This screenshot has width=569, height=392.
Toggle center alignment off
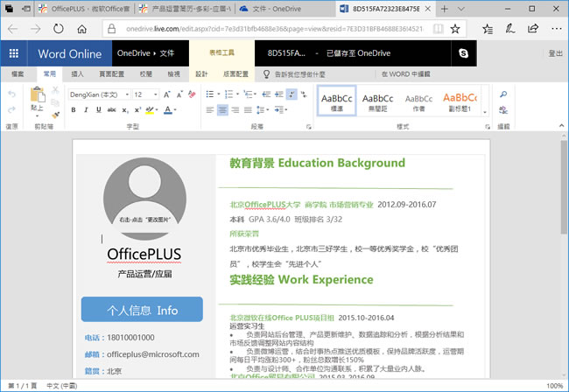(222, 109)
